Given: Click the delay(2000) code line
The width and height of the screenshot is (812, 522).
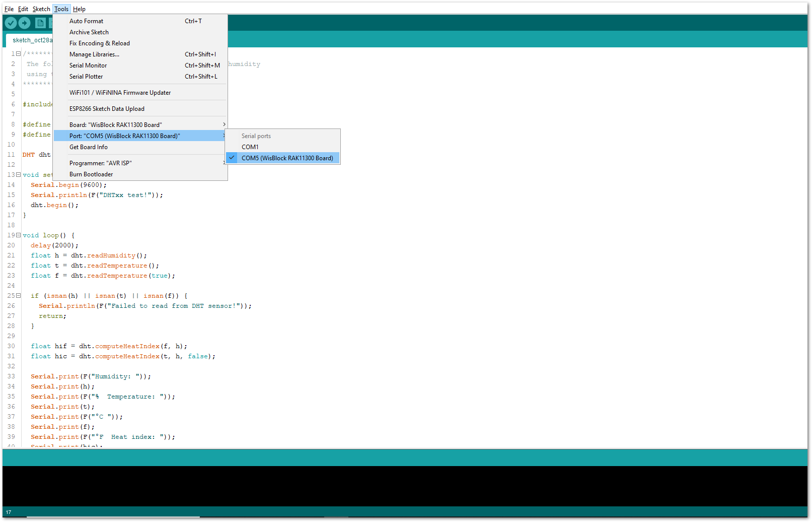Looking at the screenshot, I should click(x=54, y=245).
